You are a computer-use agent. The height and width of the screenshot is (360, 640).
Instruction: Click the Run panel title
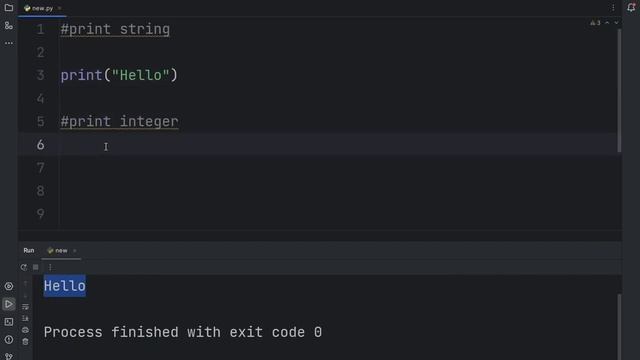(29, 251)
